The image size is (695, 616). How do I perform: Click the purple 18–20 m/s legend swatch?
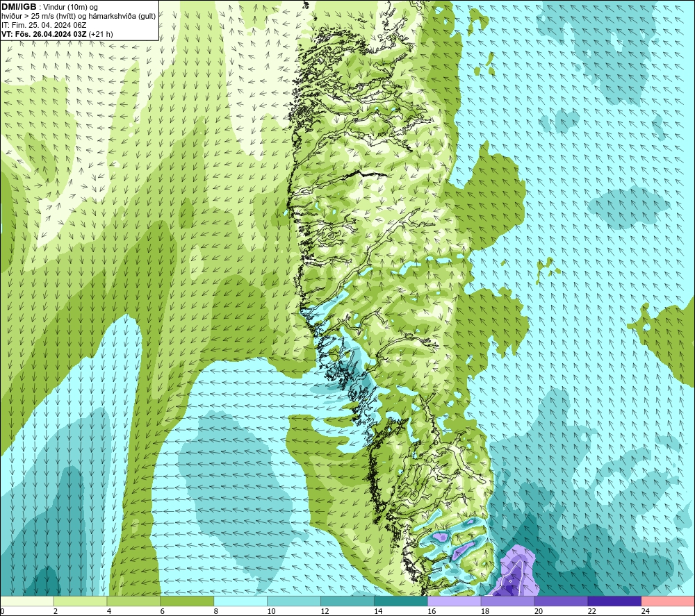(x=507, y=601)
